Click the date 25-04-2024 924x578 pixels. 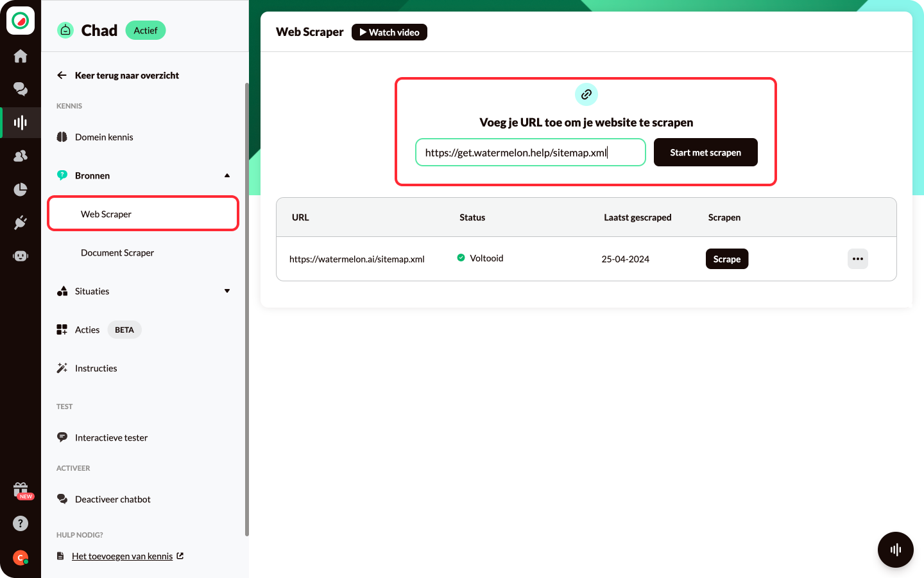coord(626,259)
